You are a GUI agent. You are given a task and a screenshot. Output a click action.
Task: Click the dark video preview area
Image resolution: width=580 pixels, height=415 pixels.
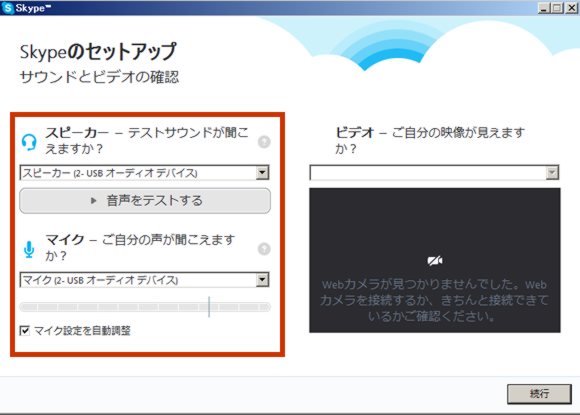tap(435, 260)
